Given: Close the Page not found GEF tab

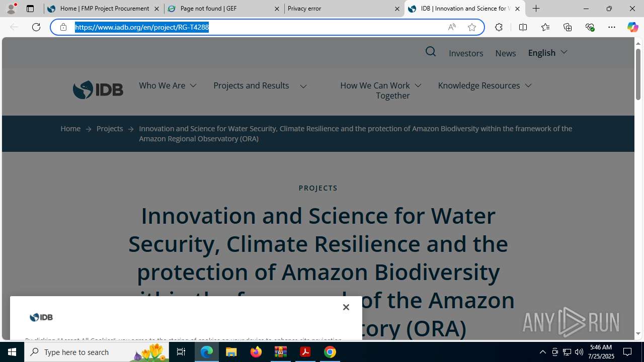Looking at the screenshot, I should pos(277,9).
